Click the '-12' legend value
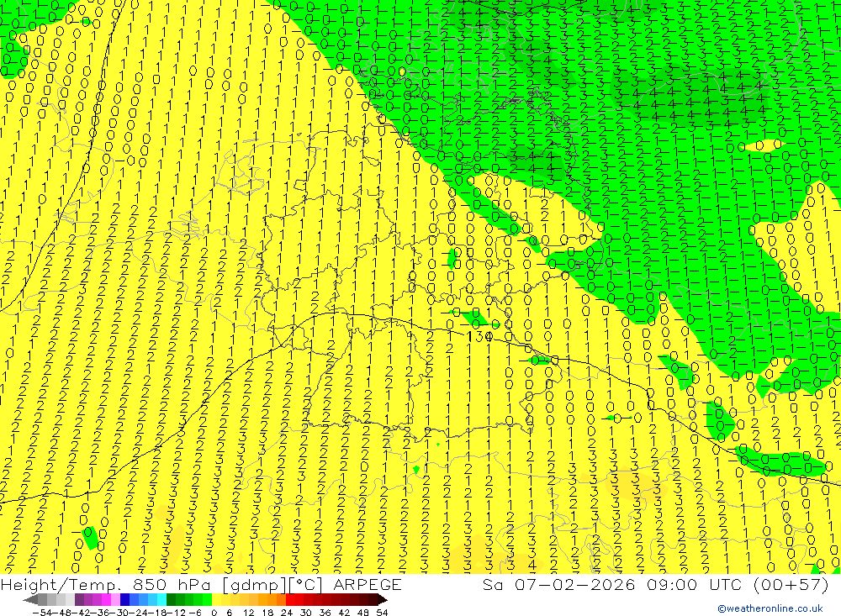 click(x=176, y=613)
